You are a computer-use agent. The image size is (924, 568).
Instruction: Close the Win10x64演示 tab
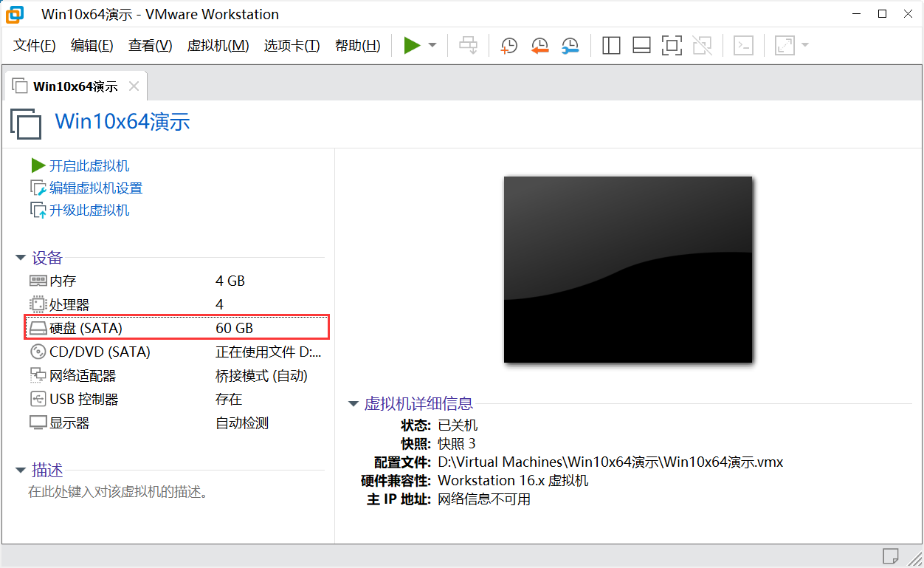click(134, 86)
